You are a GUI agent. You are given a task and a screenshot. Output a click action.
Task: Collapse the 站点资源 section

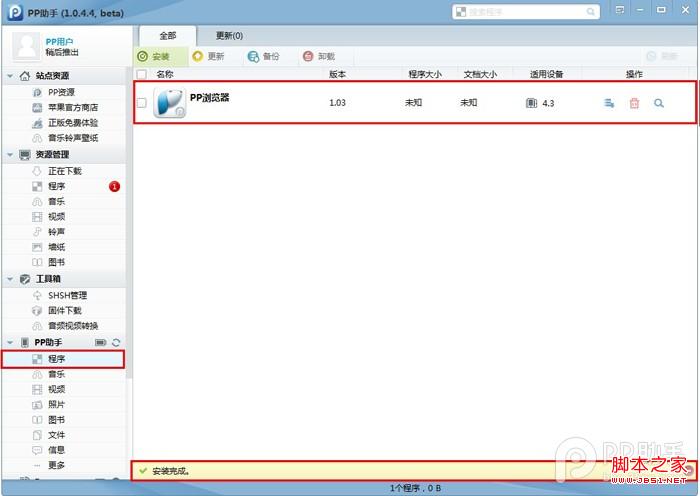(x=10, y=76)
